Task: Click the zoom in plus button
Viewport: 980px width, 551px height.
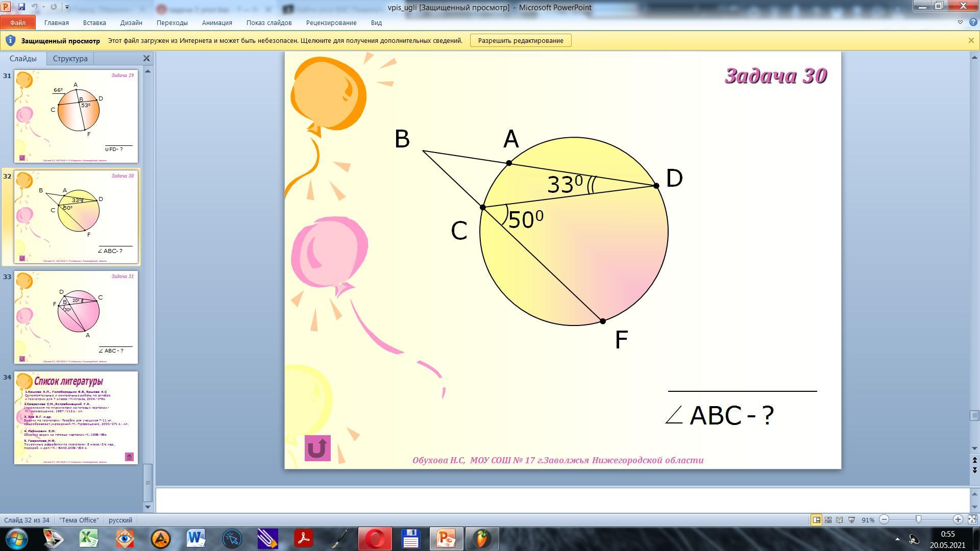Action: coord(958,520)
